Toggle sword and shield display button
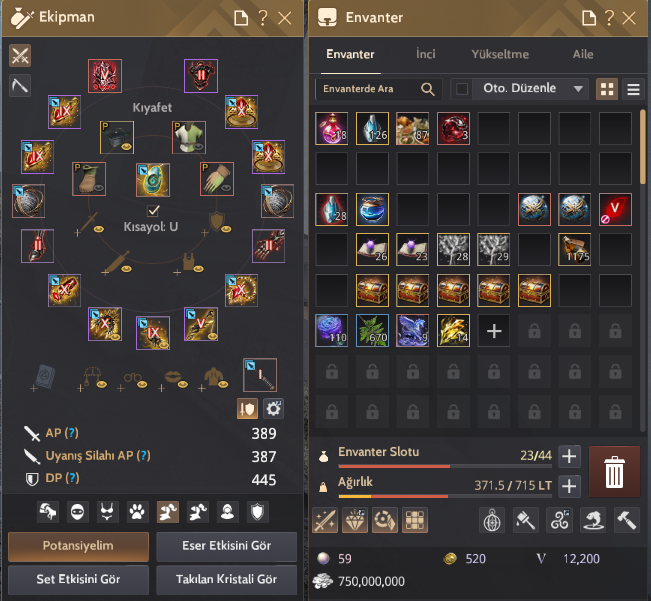 (247, 408)
